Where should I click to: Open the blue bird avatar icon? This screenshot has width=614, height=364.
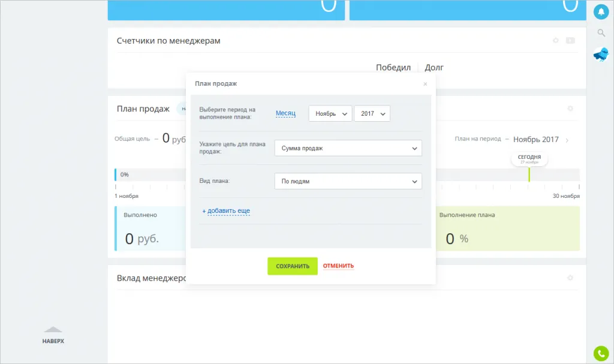[600, 55]
